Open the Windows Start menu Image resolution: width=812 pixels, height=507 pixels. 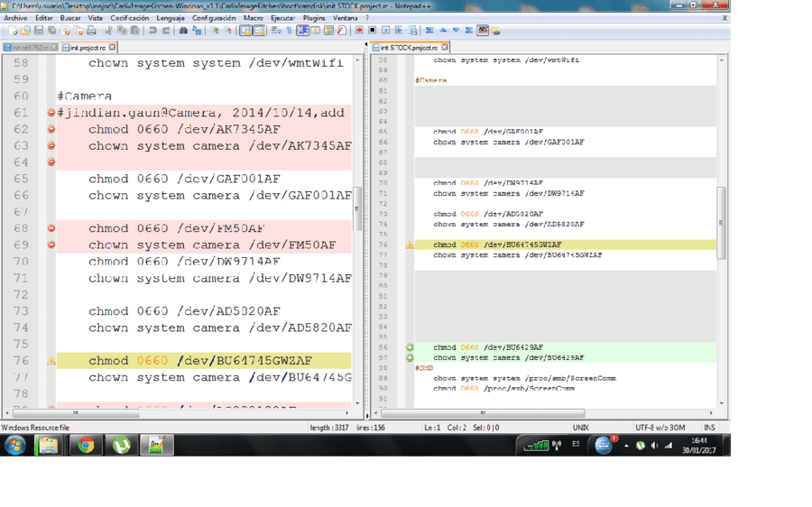click(x=15, y=446)
